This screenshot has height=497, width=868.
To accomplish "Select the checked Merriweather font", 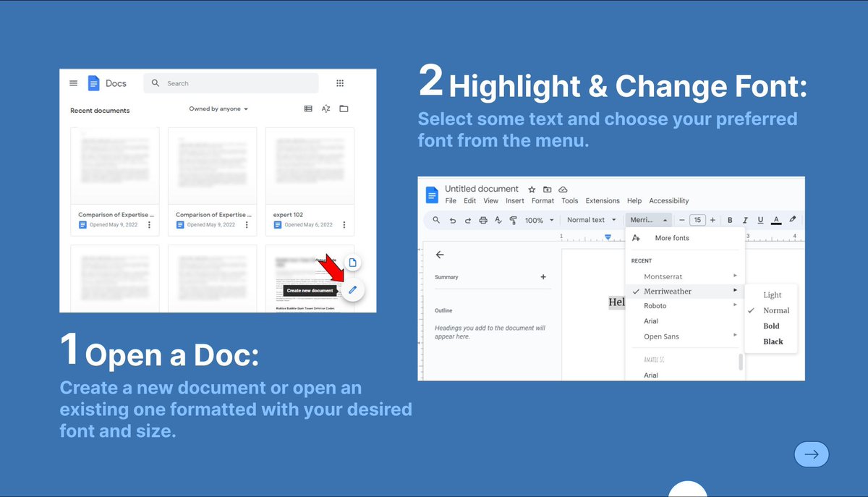I will point(684,291).
